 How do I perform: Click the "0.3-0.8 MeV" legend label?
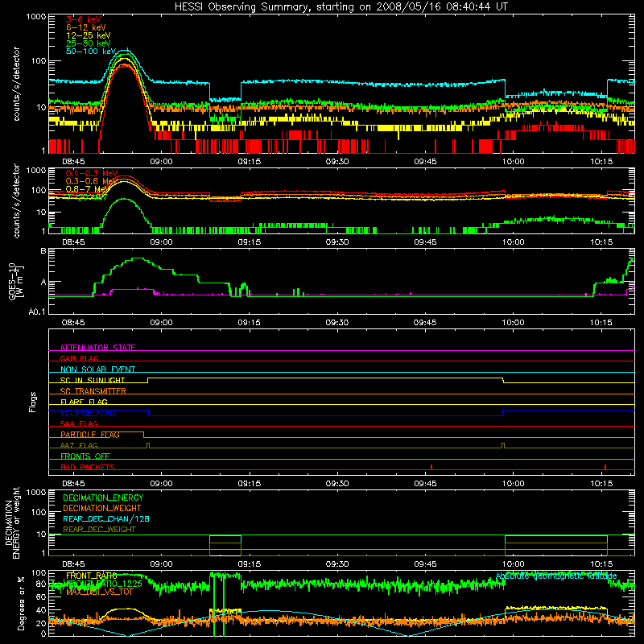(92, 181)
